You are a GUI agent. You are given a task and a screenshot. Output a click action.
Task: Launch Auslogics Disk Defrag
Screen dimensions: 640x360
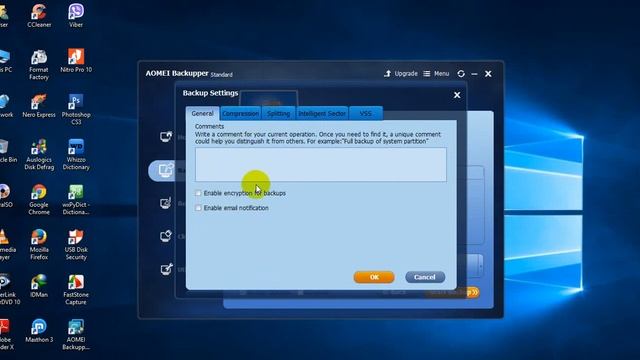pos(39,154)
